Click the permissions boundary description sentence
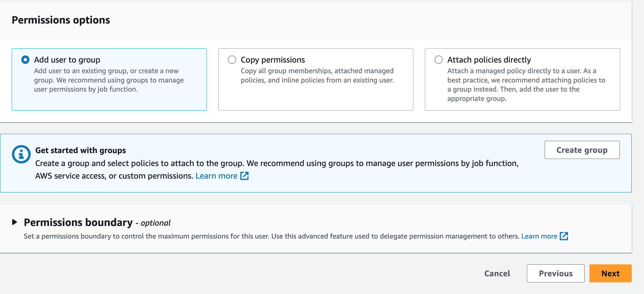The height and width of the screenshot is (294, 644). tap(271, 236)
